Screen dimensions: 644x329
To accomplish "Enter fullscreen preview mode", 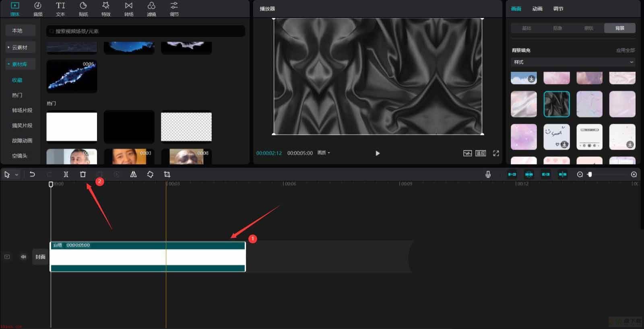I will 496,153.
